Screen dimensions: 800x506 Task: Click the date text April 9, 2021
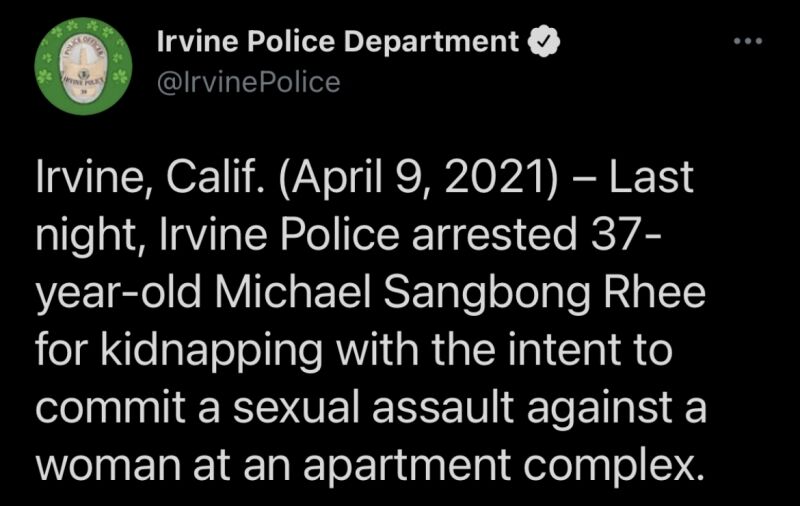click(x=418, y=178)
